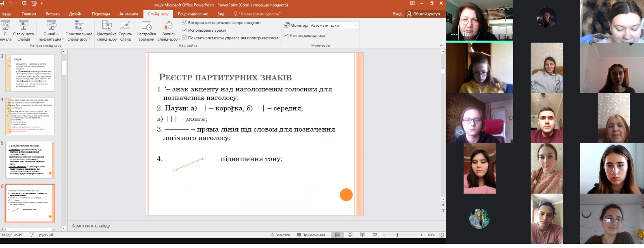
Task: Switch to Slide Sorter view
Action: point(350,235)
